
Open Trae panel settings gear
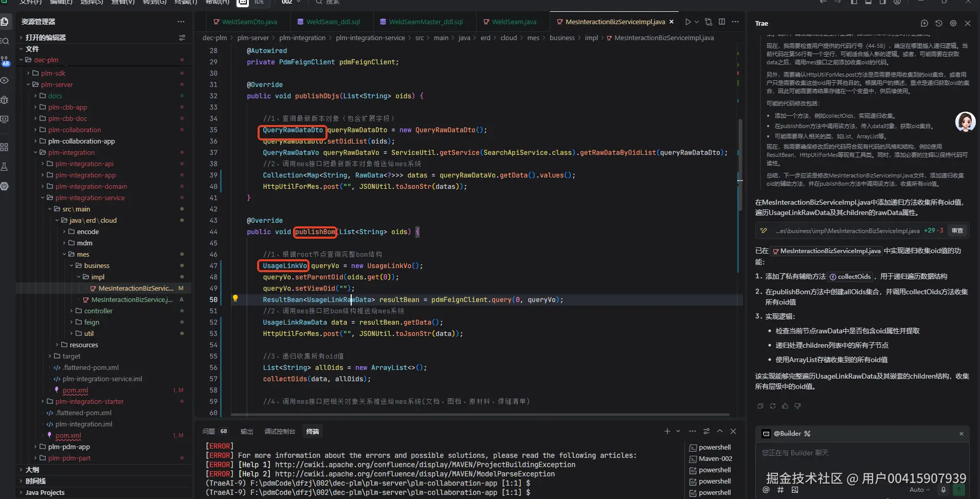coord(953,23)
